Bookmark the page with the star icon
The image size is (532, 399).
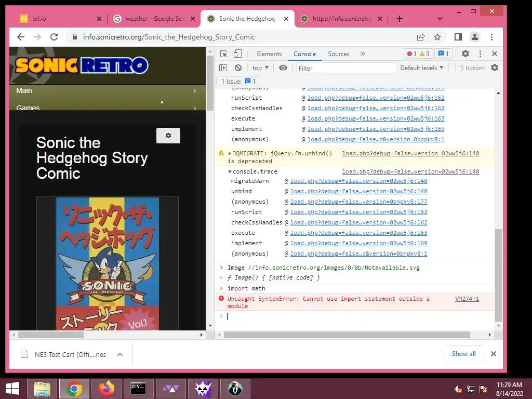click(x=437, y=37)
